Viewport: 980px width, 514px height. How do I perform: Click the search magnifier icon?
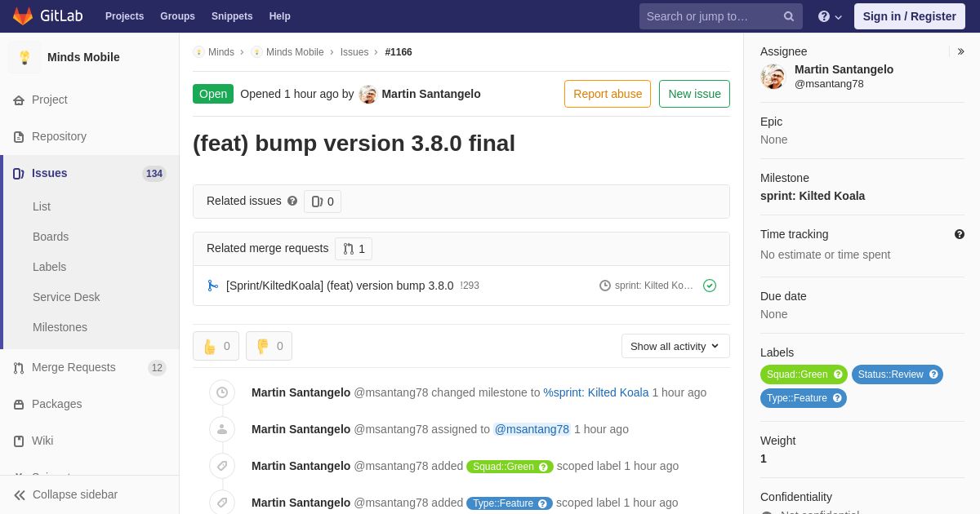coord(788,16)
